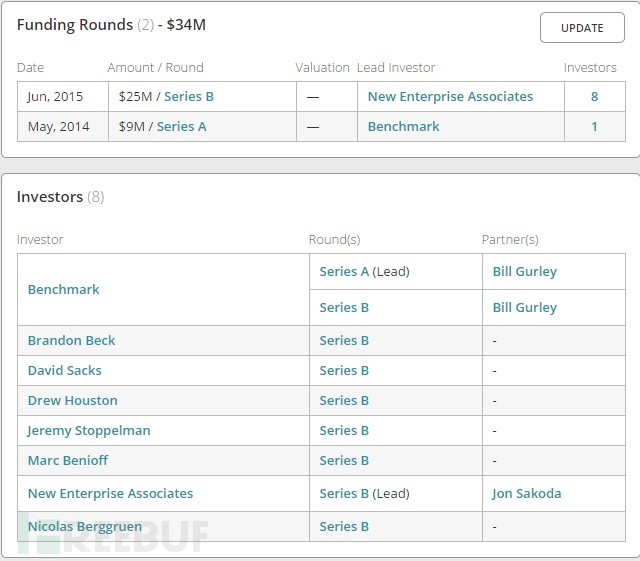Open New Enterprise Associates as lead investor
The height and width of the screenshot is (561, 640).
point(450,96)
